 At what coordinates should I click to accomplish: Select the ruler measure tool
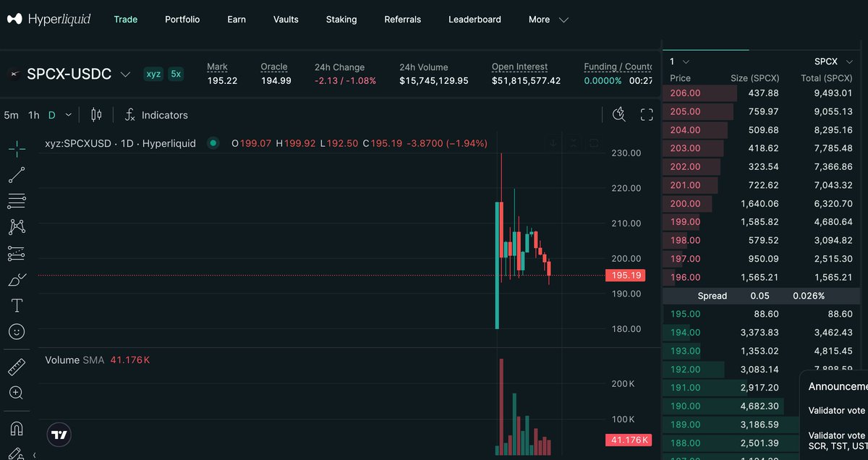pyautogui.click(x=17, y=367)
